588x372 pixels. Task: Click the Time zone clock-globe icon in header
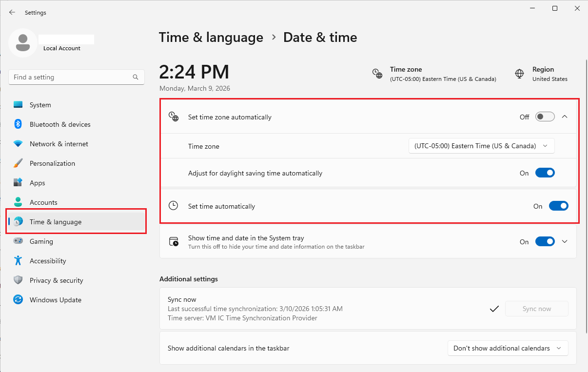click(377, 74)
